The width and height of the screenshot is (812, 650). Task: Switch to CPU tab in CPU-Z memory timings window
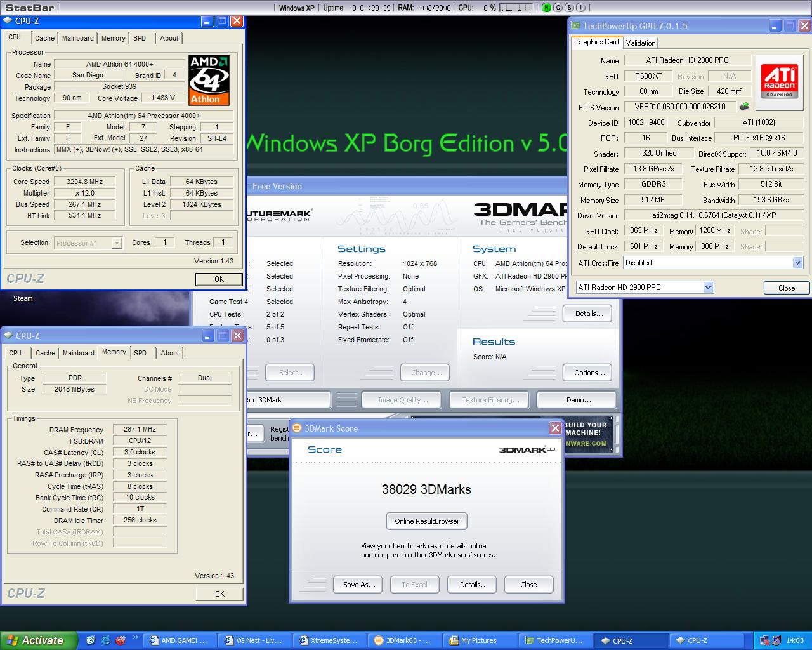pyautogui.click(x=15, y=353)
